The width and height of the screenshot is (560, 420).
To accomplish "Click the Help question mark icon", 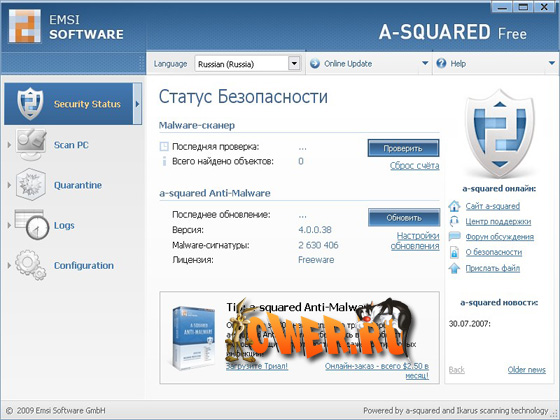I will click(441, 63).
